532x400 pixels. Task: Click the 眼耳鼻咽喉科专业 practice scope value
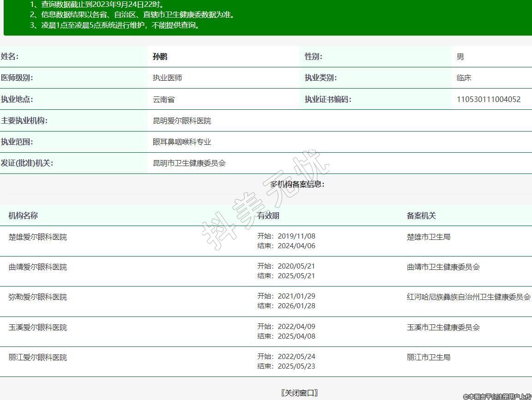pos(182,142)
